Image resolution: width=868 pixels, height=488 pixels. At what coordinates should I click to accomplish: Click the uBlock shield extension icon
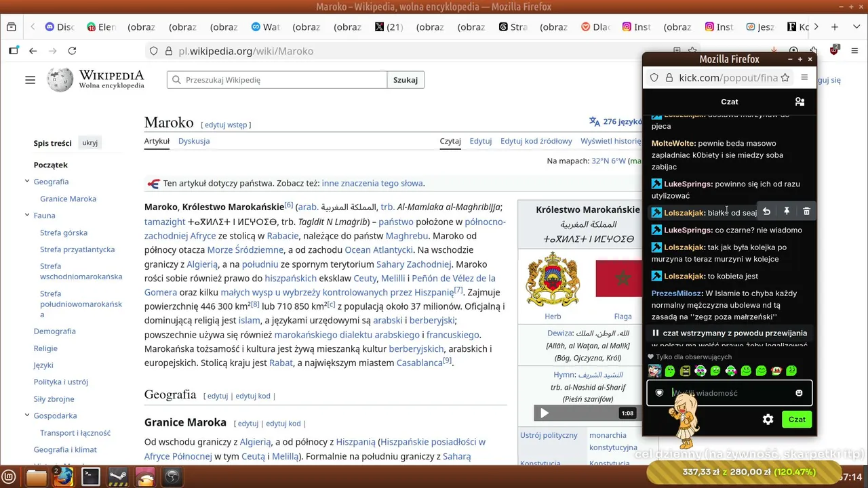pos(834,51)
